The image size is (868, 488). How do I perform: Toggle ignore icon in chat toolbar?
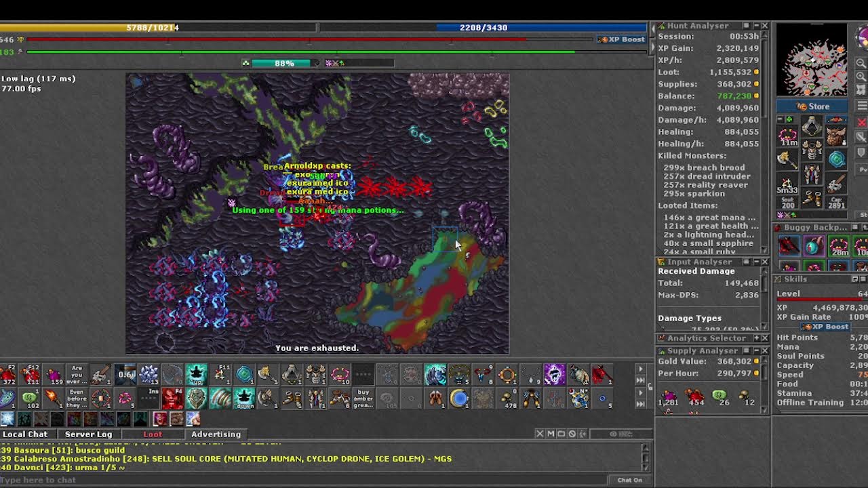(x=572, y=434)
